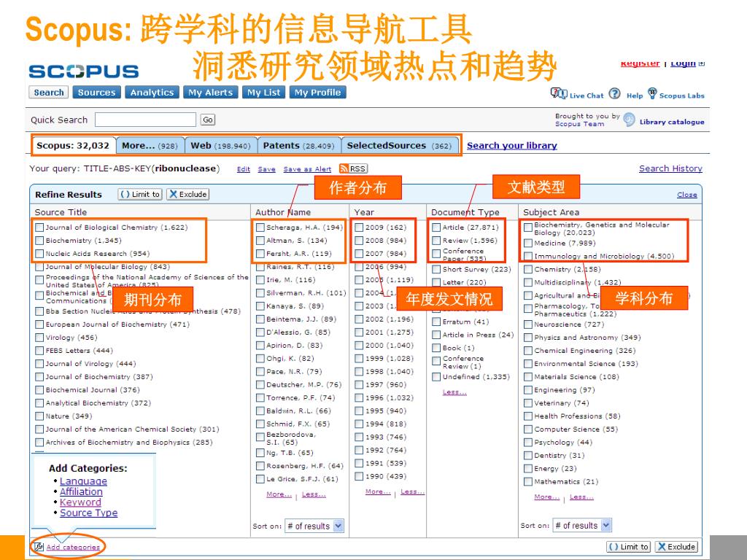Screen dimensions: 747x560
Task: Add the Affiliation category
Action: [81, 491]
